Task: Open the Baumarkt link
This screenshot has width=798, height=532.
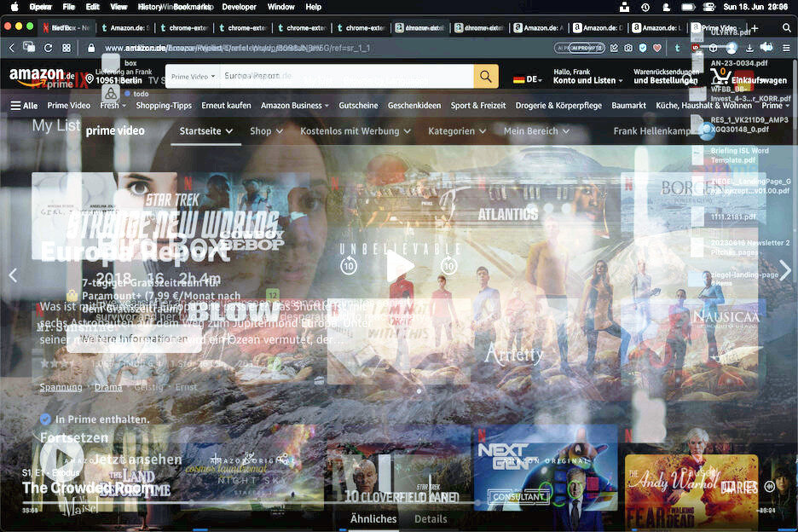Action: 628,106
